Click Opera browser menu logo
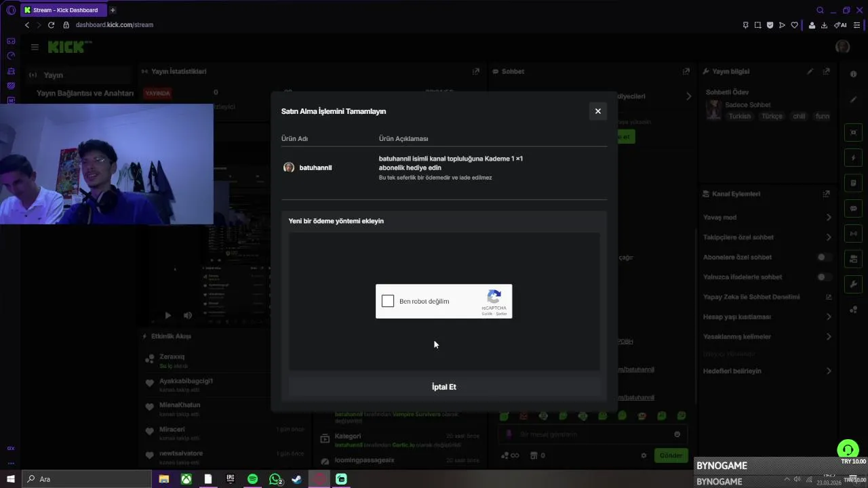Viewport: 868px width, 488px height. [x=11, y=10]
